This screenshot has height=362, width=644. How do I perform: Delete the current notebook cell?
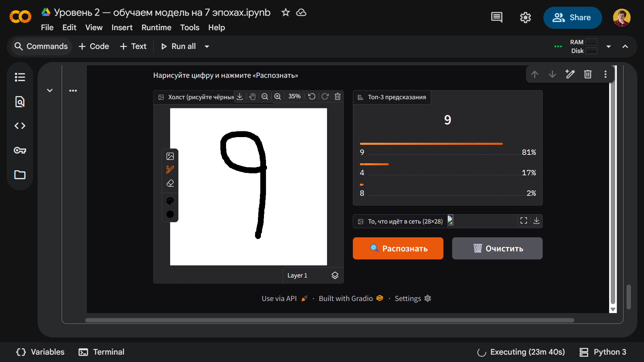click(x=588, y=74)
